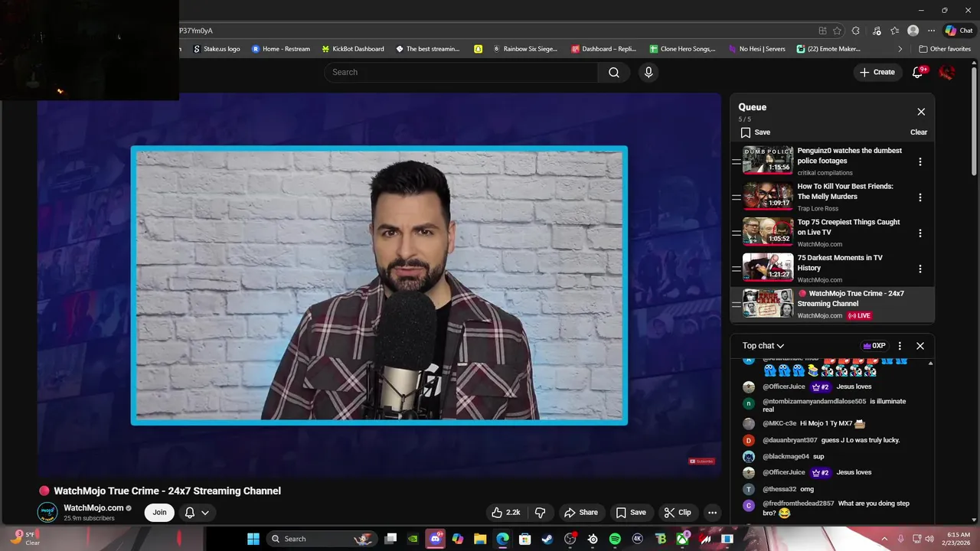Click the Join membership button

coord(159,513)
